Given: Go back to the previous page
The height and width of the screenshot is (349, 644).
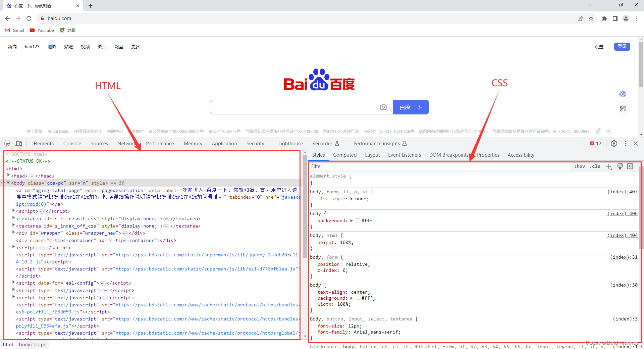Looking at the screenshot, I should (x=7, y=18).
